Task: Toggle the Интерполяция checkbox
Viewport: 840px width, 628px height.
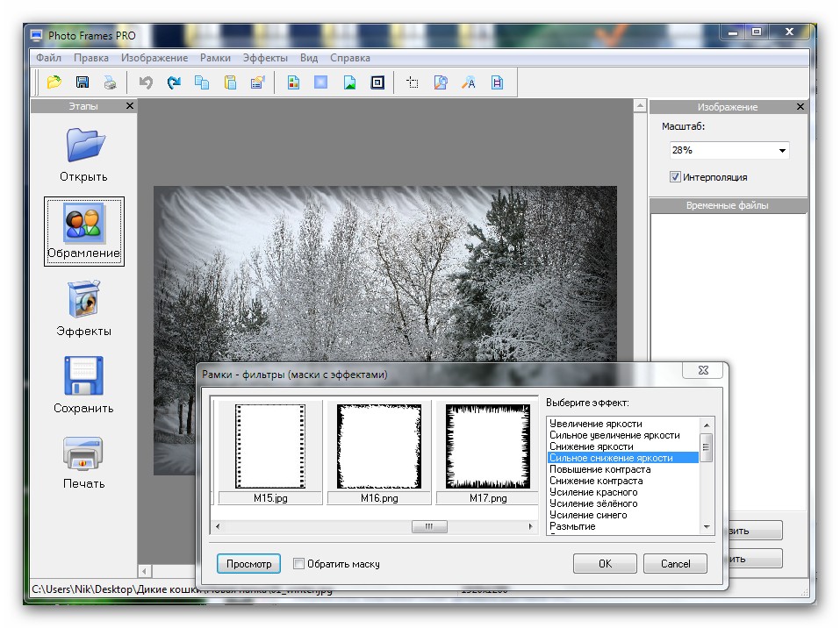Action: [x=675, y=177]
